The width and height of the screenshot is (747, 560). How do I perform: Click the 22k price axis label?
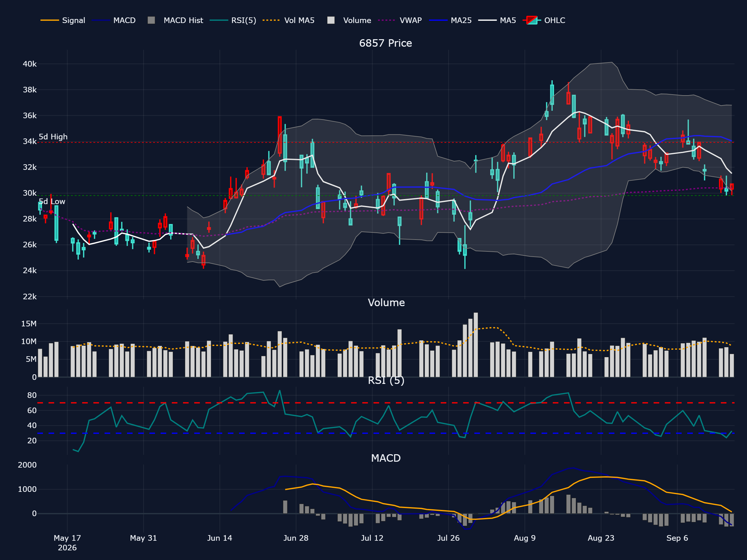pos(30,296)
